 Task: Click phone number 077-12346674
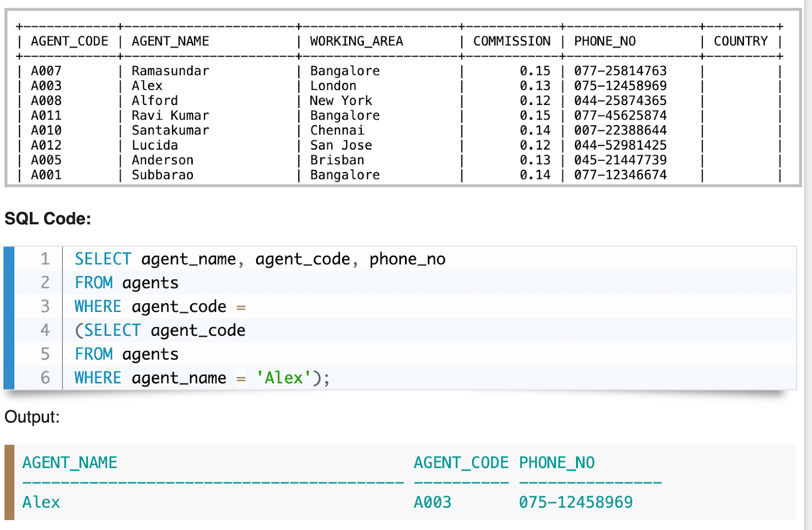click(620, 174)
